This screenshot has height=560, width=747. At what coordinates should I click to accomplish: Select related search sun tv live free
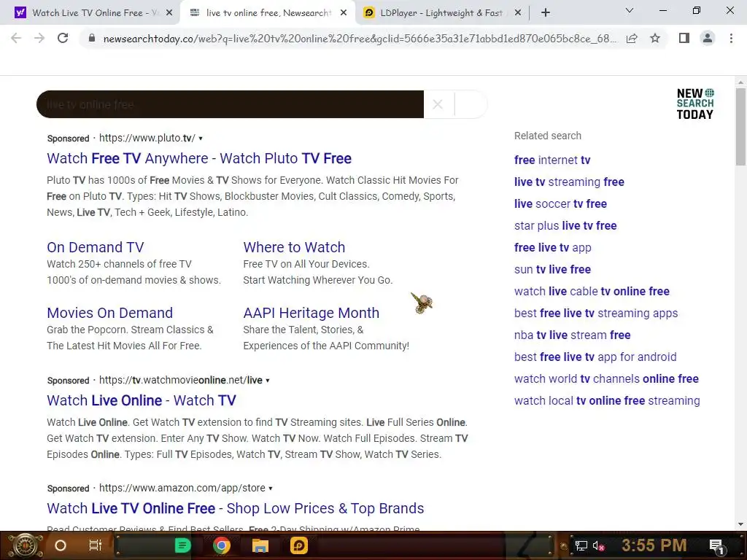[553, 270]
